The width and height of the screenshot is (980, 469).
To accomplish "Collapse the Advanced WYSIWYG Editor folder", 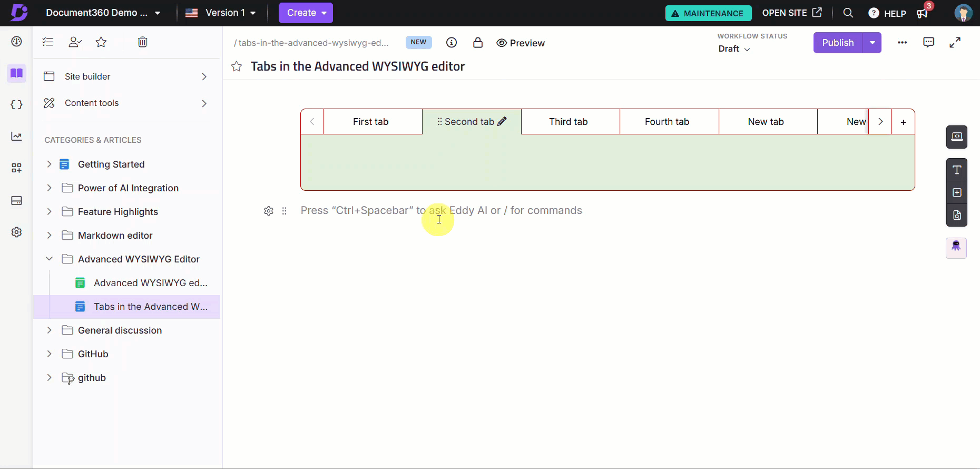I will point(49,259).
